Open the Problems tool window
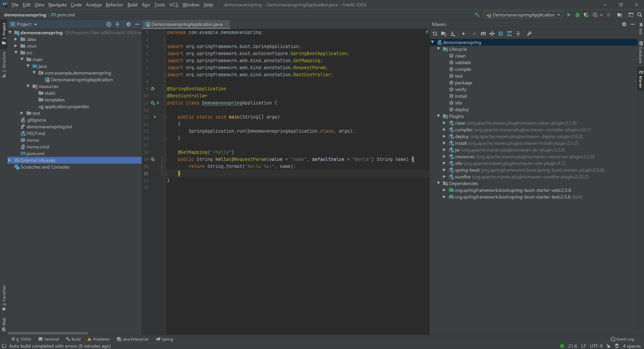This screenshot has height=349, width=644. click(x=98, y=339)
